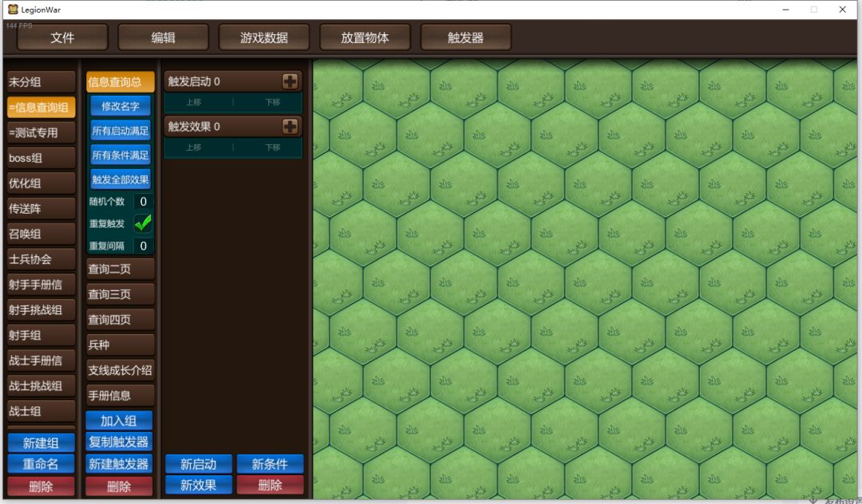Screen dimensions: 862x504
Task: Select the 未分组 group
Action: point(42,82)
